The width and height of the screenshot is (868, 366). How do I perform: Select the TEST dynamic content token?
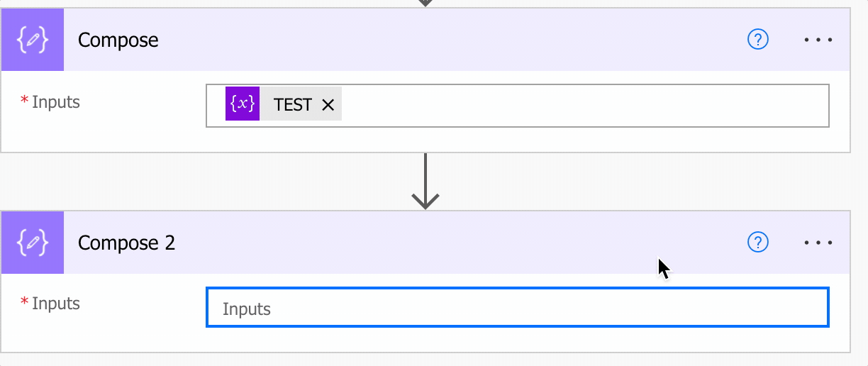(x=292, y=105)
